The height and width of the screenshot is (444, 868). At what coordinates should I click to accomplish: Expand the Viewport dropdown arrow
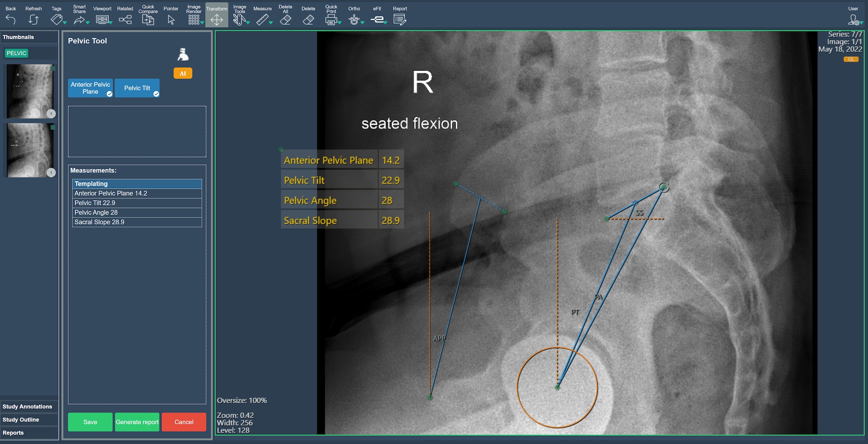click(x=111, y=23)
